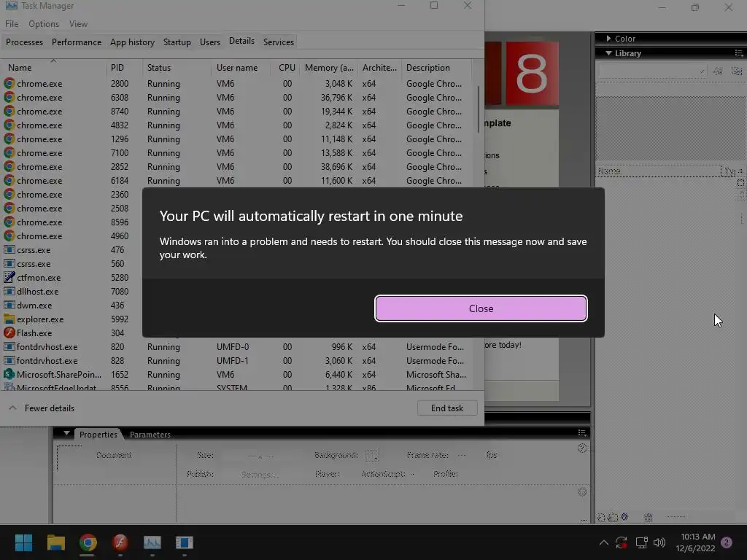This screenshot has height=560, width=747.
Task: Switch to the Users tab
Action: [210, 42]
